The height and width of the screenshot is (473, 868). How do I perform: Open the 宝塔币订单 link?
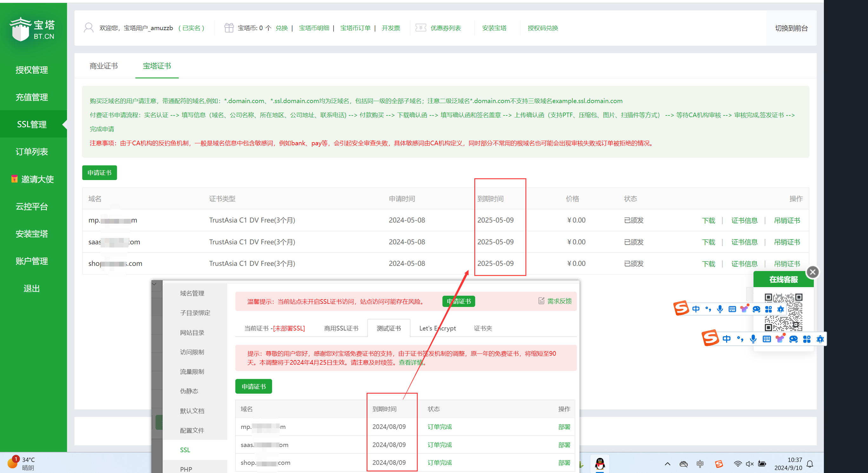click(355, 28)
